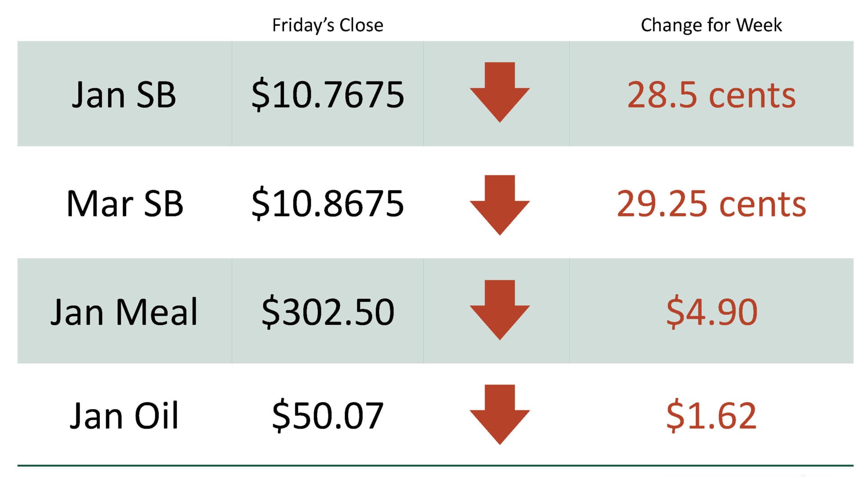Click the $4.90 weekly change value
The image size is (868, 477).
coord(711,312)
